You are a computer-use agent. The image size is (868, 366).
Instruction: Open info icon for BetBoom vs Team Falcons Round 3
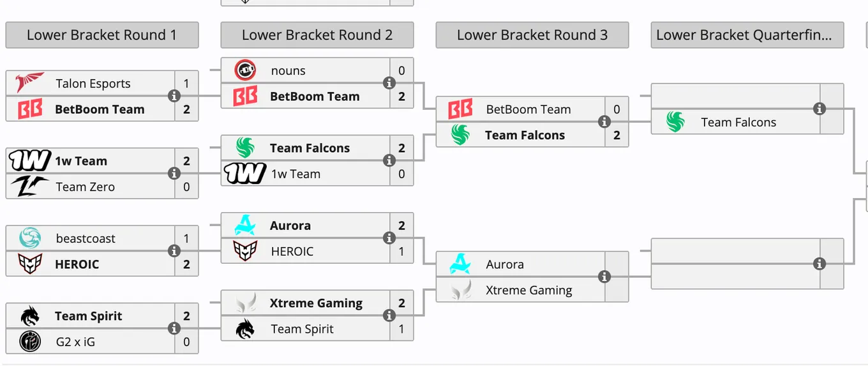coord(604,122)
